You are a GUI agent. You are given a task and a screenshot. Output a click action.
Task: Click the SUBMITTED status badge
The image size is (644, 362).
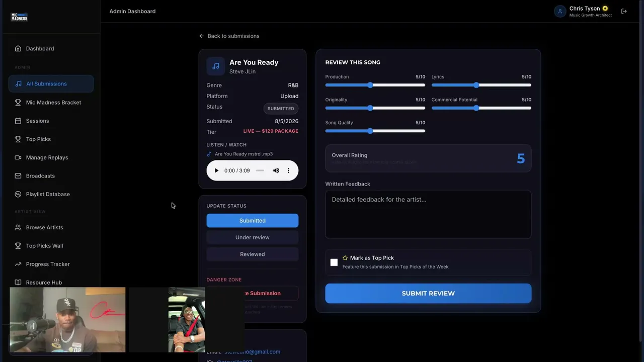pyautogui.click(x=281, y=109)
